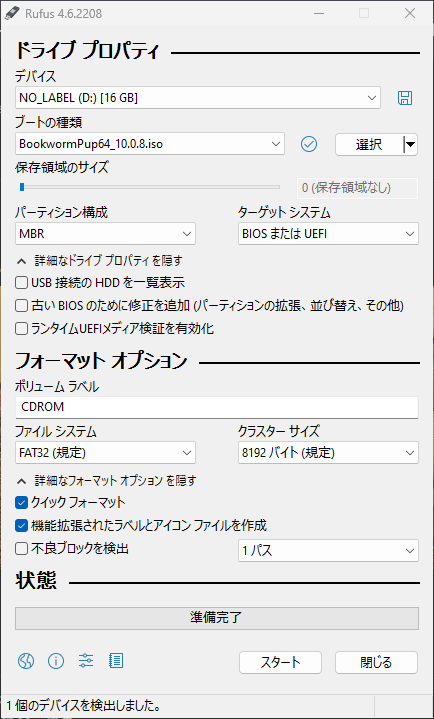Image resolution: width=434 pixels, height=719 pixels.
Task: Uncheck クイック フォーマット checkbox
Action: pyautogui.click(x=22, y=503)
